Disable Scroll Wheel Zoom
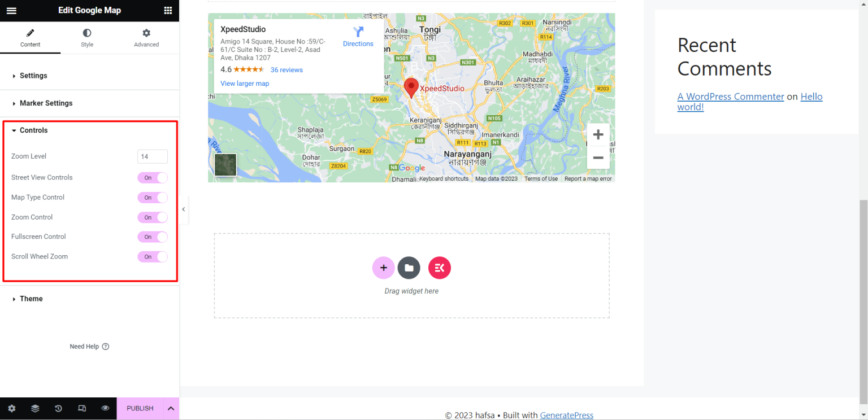This screenshot has height=420, width=868. tap(153, 256)
